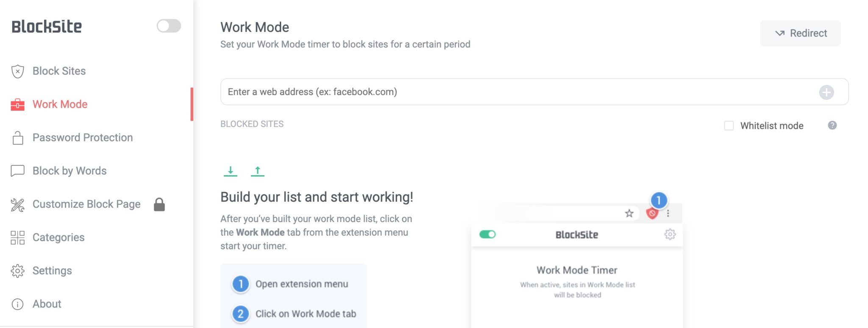
Task: Select the Block by Words chat icon
Action: 17,171
